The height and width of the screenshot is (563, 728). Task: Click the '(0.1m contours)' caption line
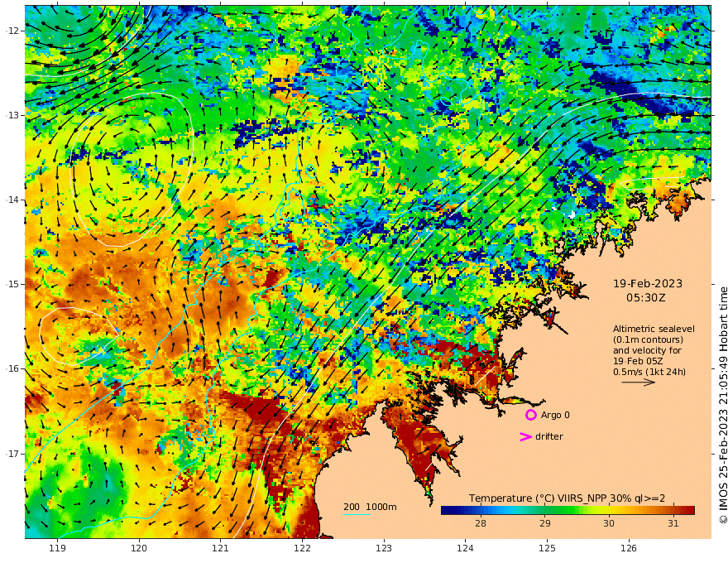(x=648, y=339)
